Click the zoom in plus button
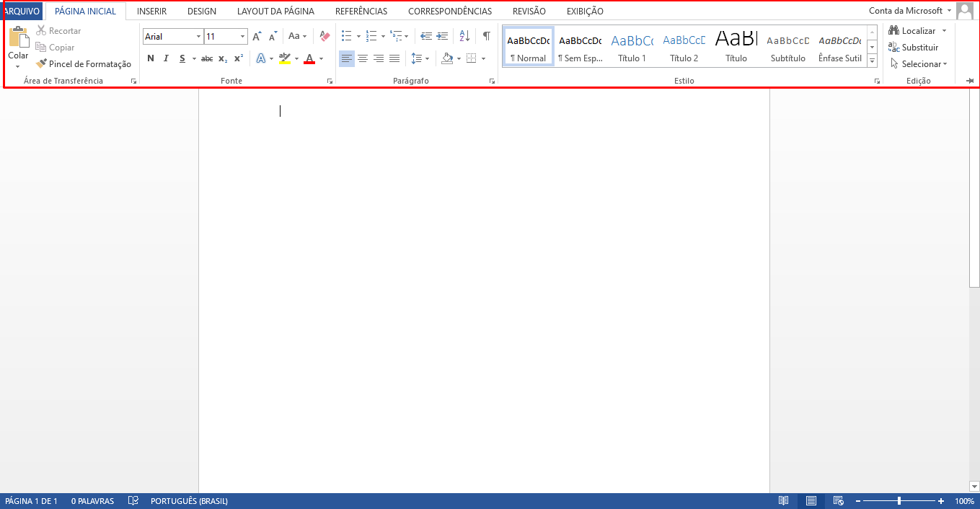Image resolution: width=980 pixels, height=509 pixels. [941, 501]
